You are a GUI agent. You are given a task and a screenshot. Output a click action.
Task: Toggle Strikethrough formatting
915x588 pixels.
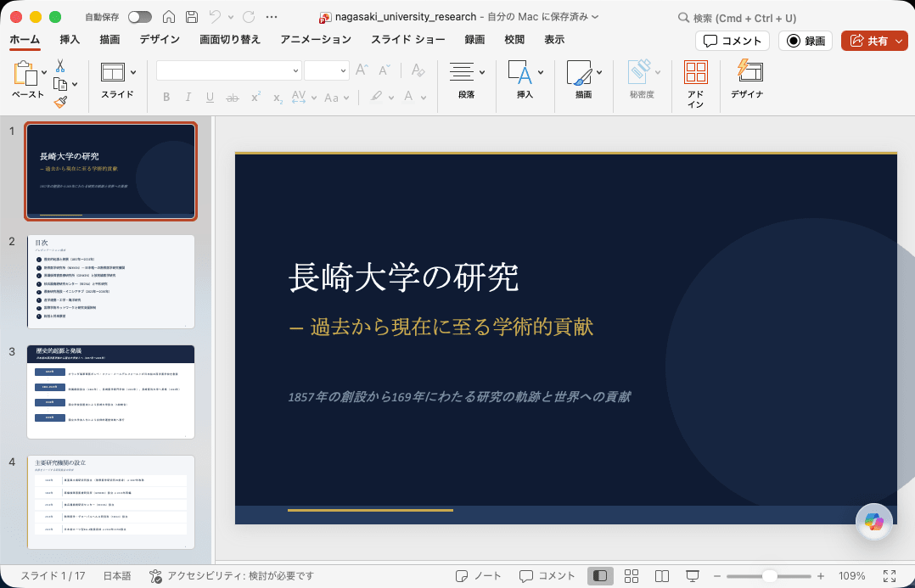click(233, 98)
